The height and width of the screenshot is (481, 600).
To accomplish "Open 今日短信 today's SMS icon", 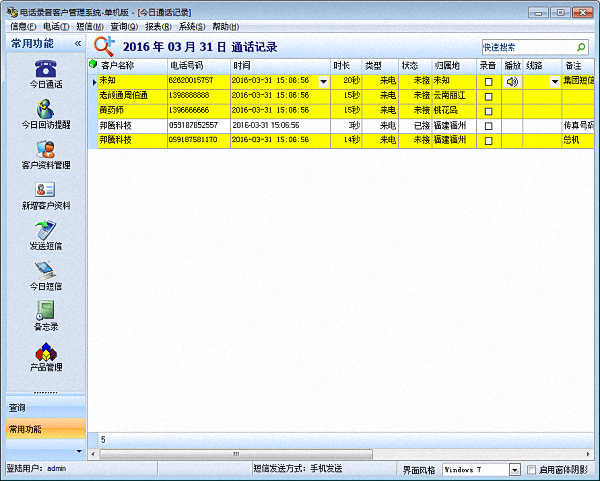I will (x=44, y=271).
